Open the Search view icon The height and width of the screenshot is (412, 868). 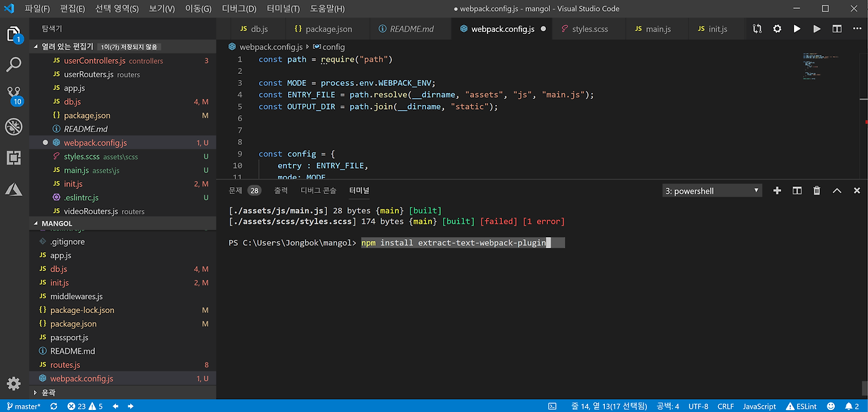(14, 65)
